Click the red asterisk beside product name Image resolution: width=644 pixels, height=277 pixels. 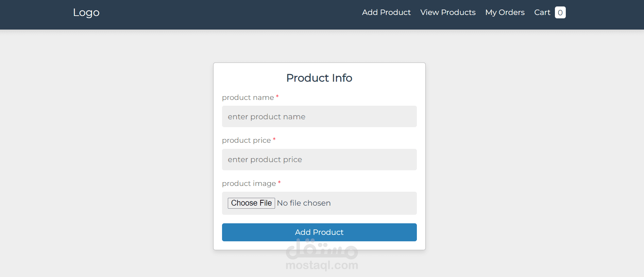pos(277,97)
